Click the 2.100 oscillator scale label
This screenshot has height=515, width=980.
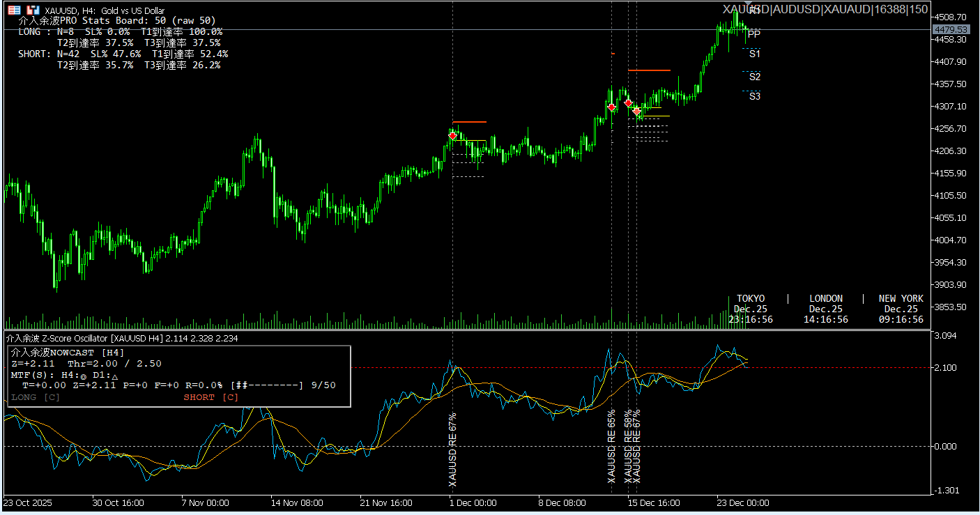[947, 367]
